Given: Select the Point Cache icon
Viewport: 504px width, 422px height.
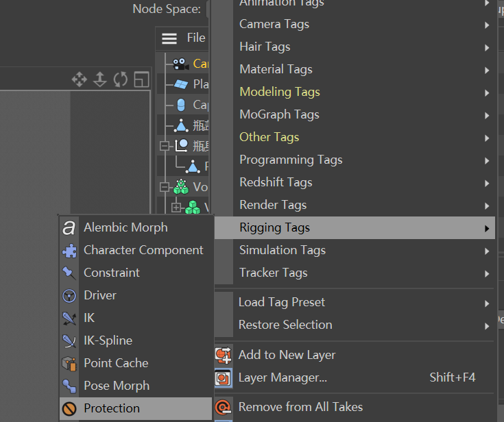Looking at the screenshot, I should click(x=69, y=364).
